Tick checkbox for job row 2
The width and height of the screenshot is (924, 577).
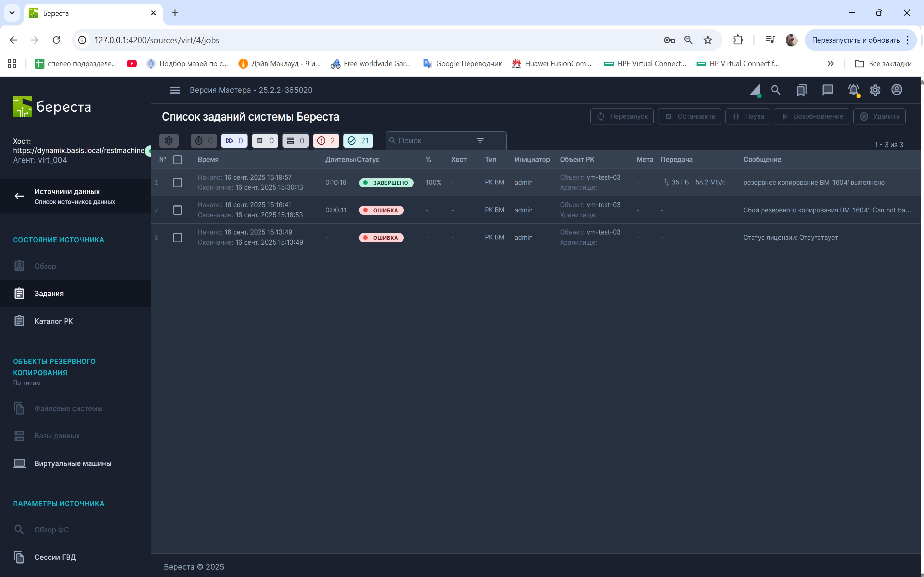point(178,210)
